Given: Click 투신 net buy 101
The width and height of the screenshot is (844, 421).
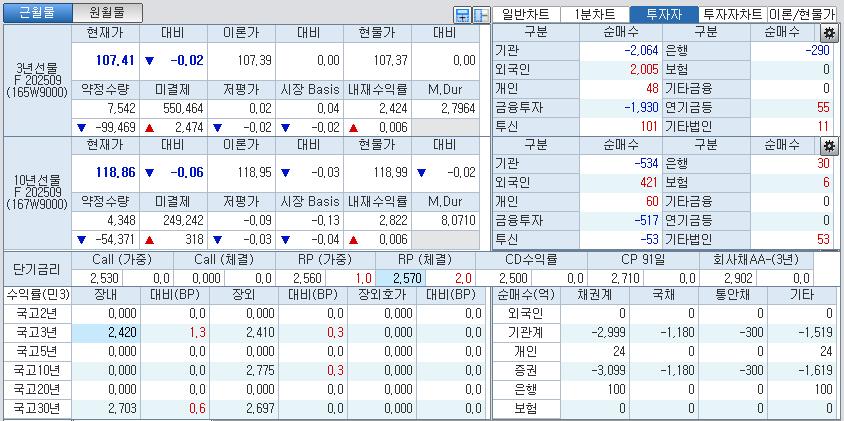Looking at the screenshot, I should (650, 127).
